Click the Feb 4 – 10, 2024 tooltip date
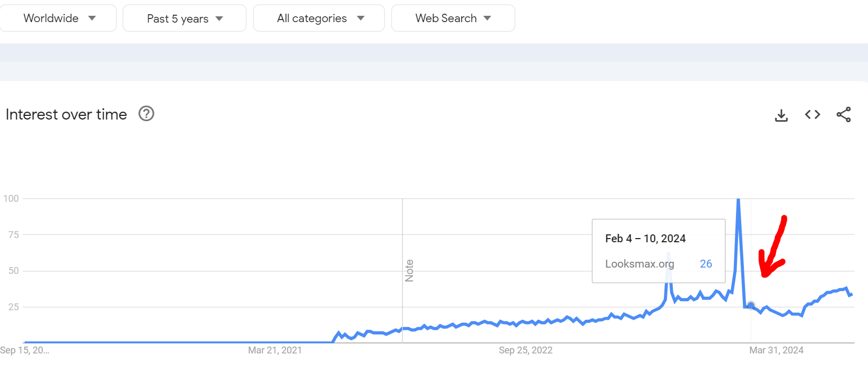This screenshot has height=365, width=868. tap(645, 239)
